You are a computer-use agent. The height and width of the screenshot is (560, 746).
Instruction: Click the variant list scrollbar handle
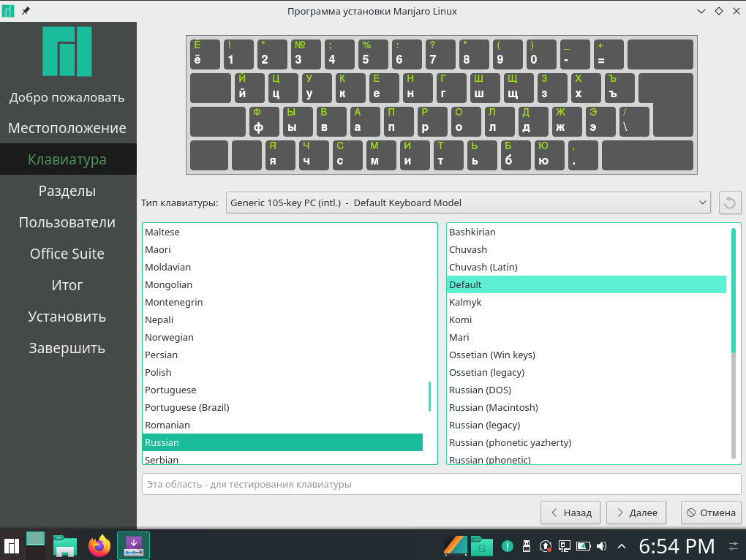733,290
